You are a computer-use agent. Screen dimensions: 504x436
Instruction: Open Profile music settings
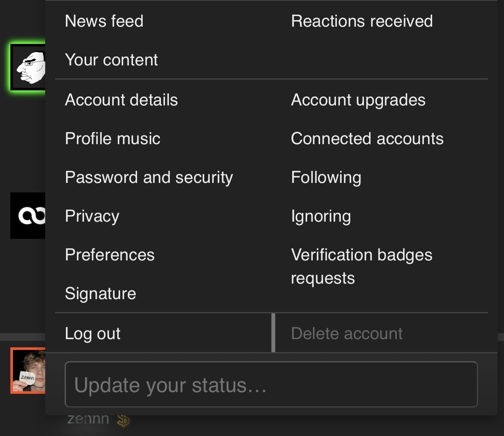112,139
